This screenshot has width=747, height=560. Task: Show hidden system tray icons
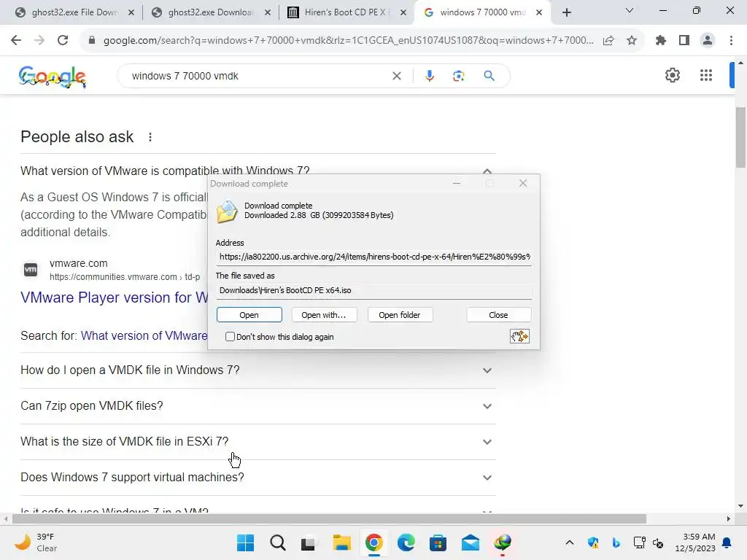(x=569, y=542)
